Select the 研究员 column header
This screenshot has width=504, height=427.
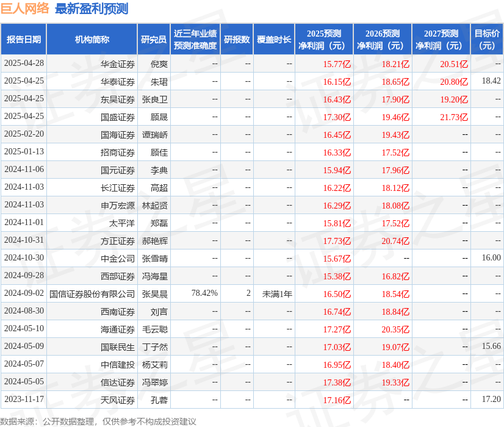pos(154,39)
